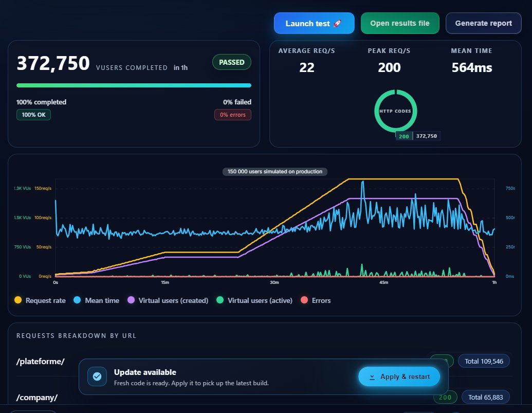Image resolution: width=532 pixels, height=413 pixels.
Task: Click the Errors legend label
Action: coord(321,300)
